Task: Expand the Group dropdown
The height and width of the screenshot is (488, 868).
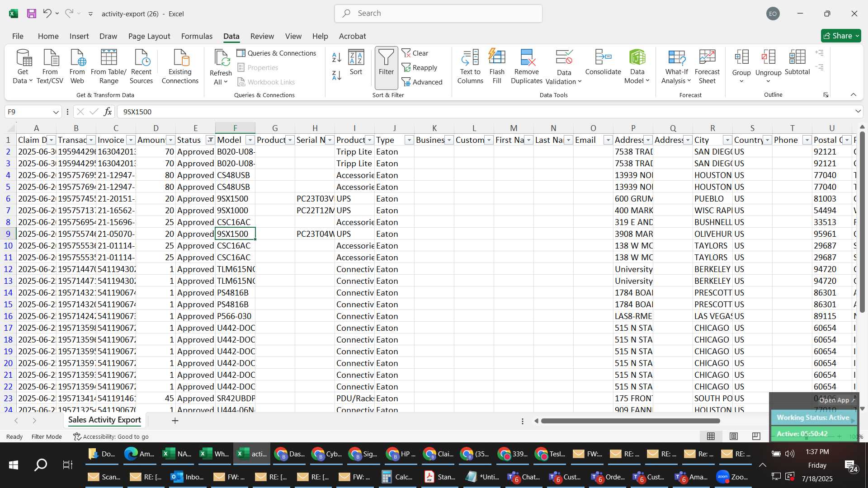Action: (741, 82)
